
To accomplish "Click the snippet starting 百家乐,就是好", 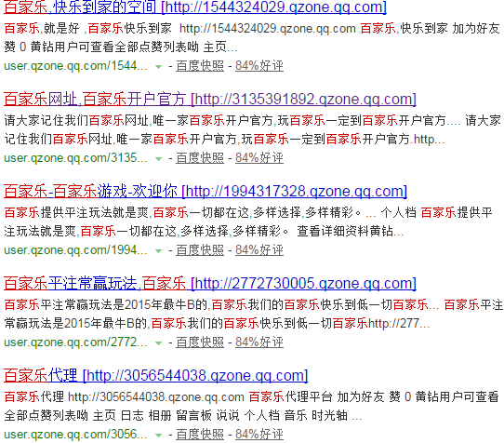I will pos(252,38).
